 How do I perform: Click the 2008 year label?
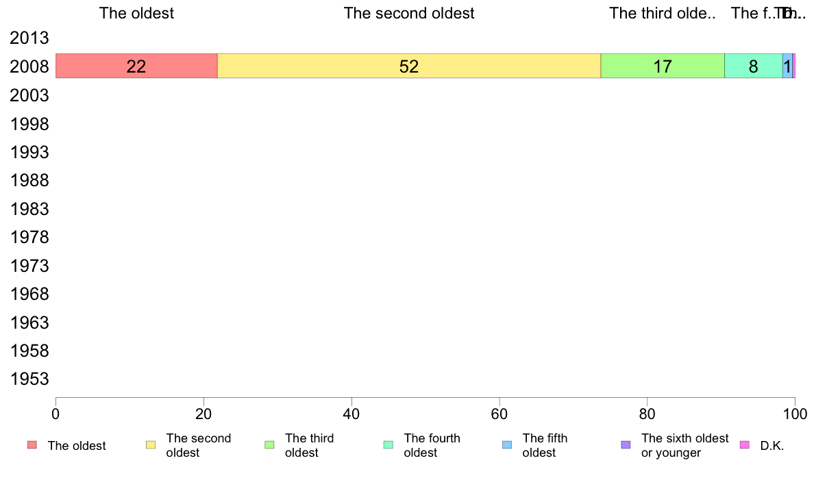click(29, 67)
